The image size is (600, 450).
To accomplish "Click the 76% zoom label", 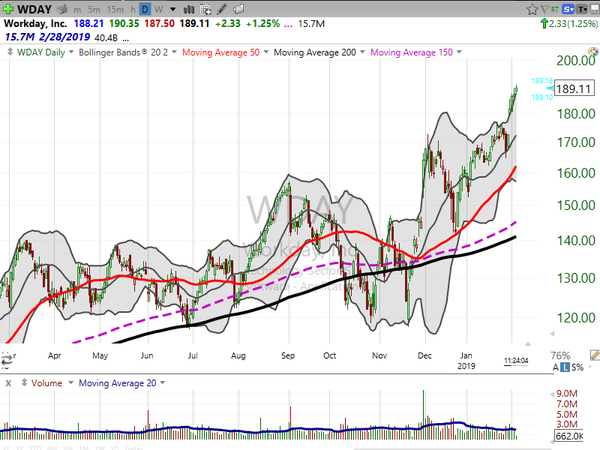I will [560, 355].
